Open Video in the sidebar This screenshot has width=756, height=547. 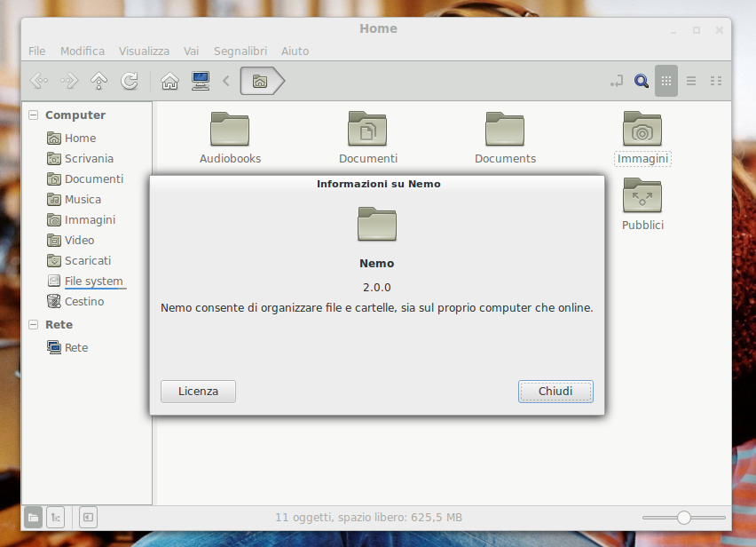(x=70, y=241)
